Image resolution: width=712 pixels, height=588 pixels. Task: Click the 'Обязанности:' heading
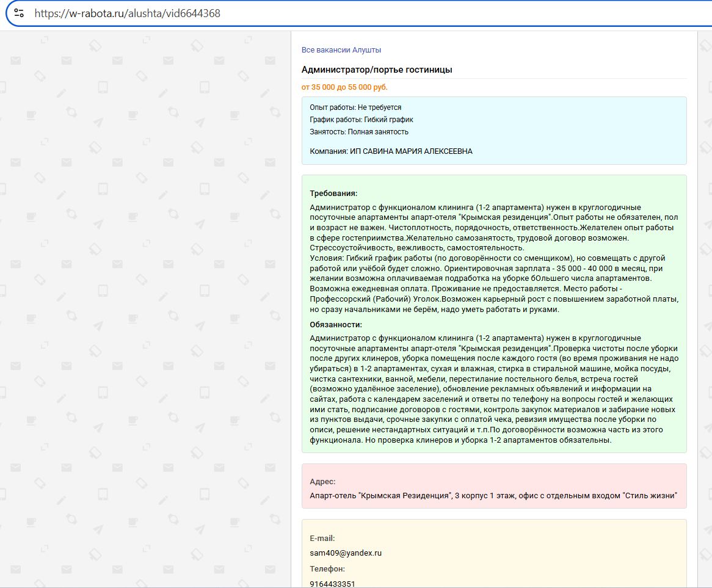tap(336, 325)
